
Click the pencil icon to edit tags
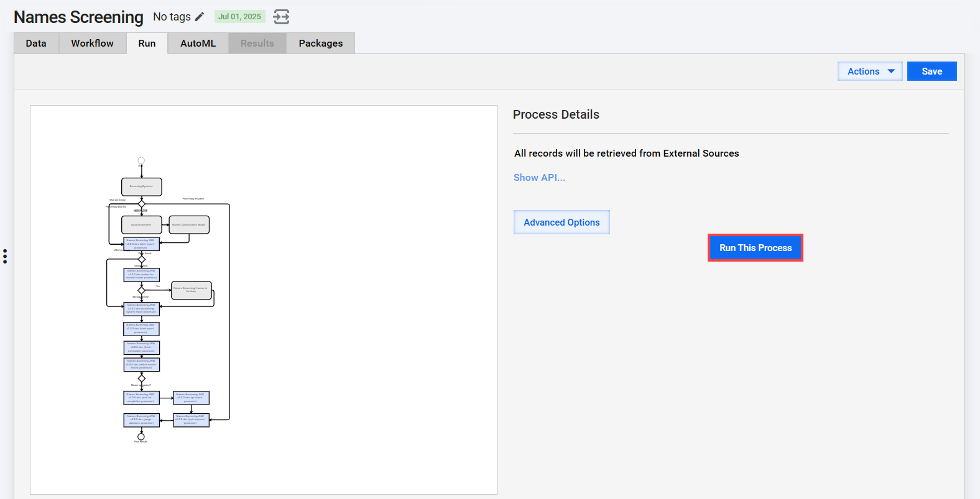coord(200,17)
